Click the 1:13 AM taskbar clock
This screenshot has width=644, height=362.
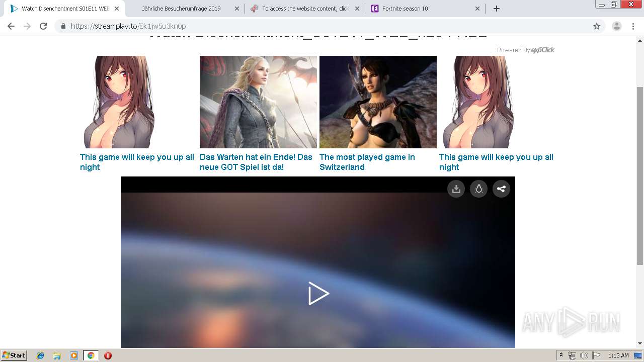pyautogui.click(x=618, y=355)
